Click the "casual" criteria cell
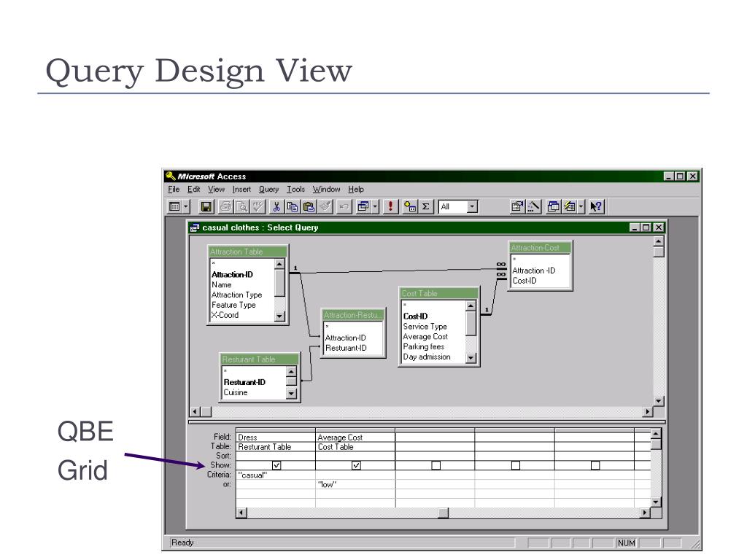This screenshot has height=560, width=747. click(x=275, y=475)
